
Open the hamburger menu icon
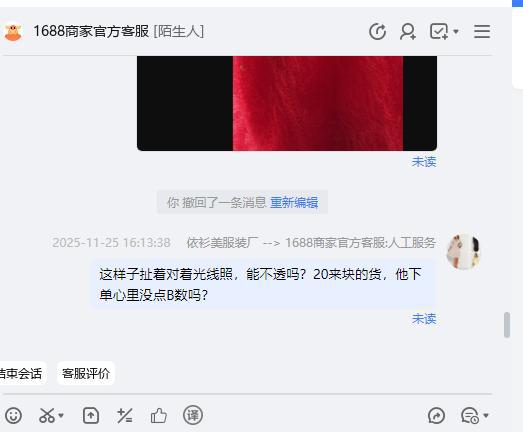[482, 32]
